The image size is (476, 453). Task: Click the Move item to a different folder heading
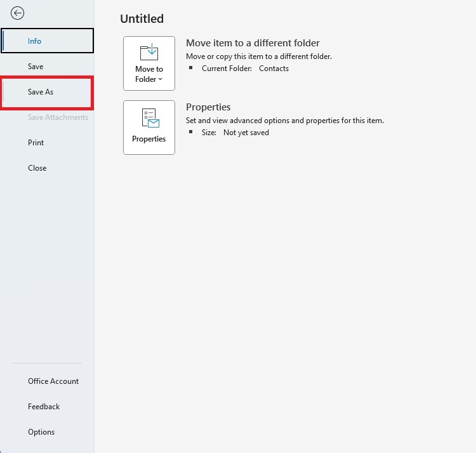click(x=253, y=43)
